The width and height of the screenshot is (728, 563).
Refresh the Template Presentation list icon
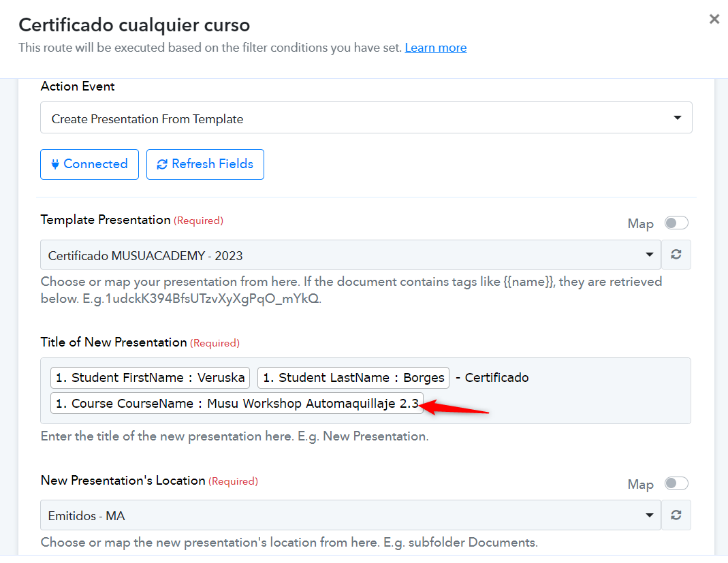(676, 255)
